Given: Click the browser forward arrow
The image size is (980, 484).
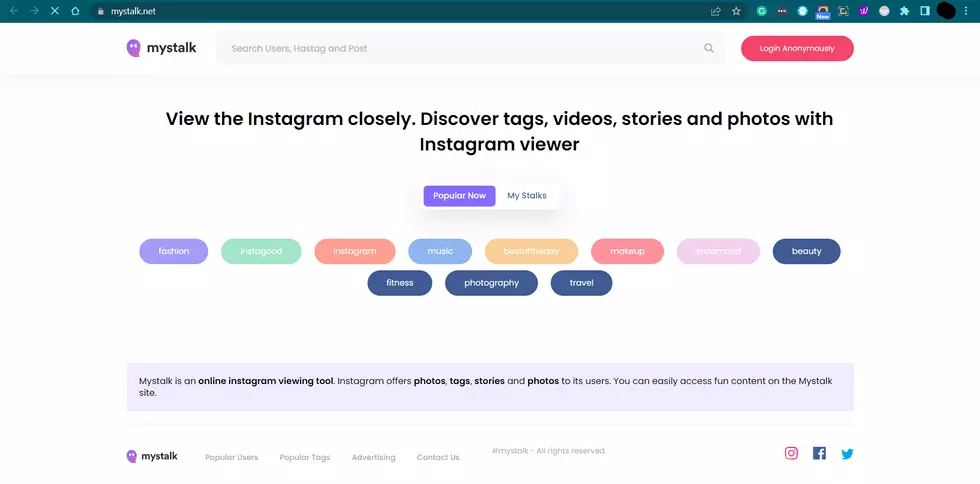Looking at the screenshot, I should (34, 11).
